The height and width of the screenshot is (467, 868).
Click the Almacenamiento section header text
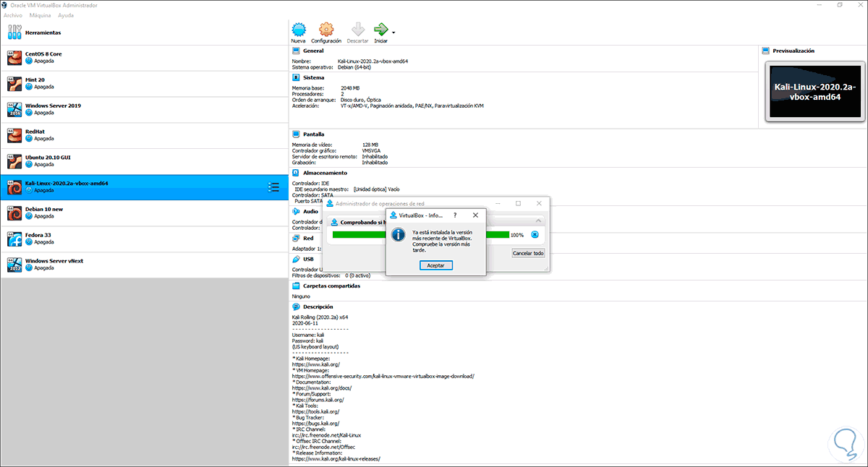click(325, 173)
